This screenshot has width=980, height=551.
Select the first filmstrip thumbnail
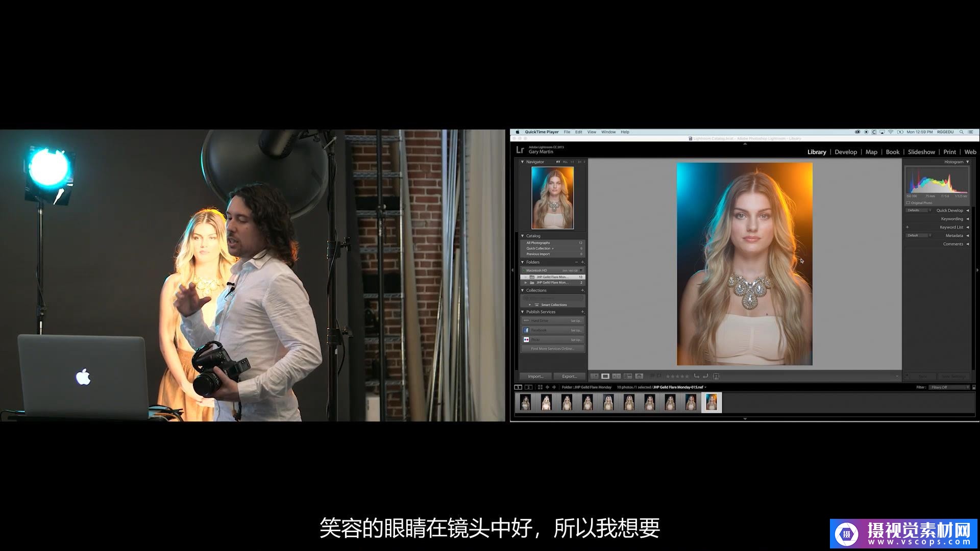[525, 403]
